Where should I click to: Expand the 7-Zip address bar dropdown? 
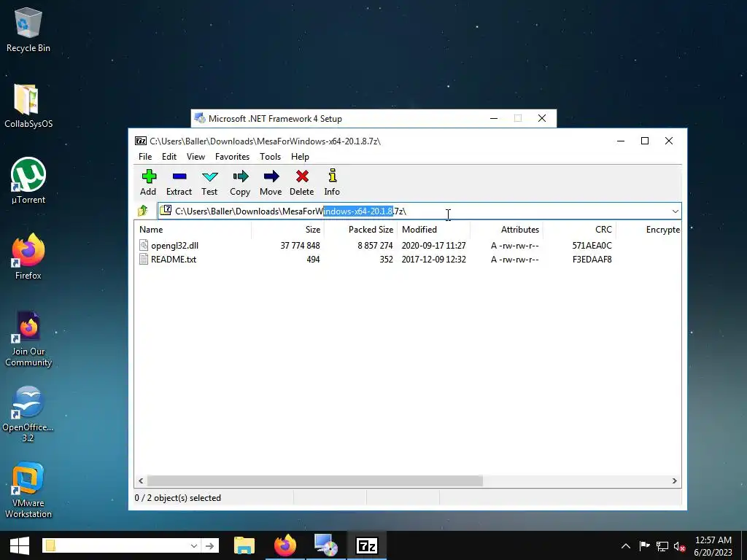(x=675, y=211)
